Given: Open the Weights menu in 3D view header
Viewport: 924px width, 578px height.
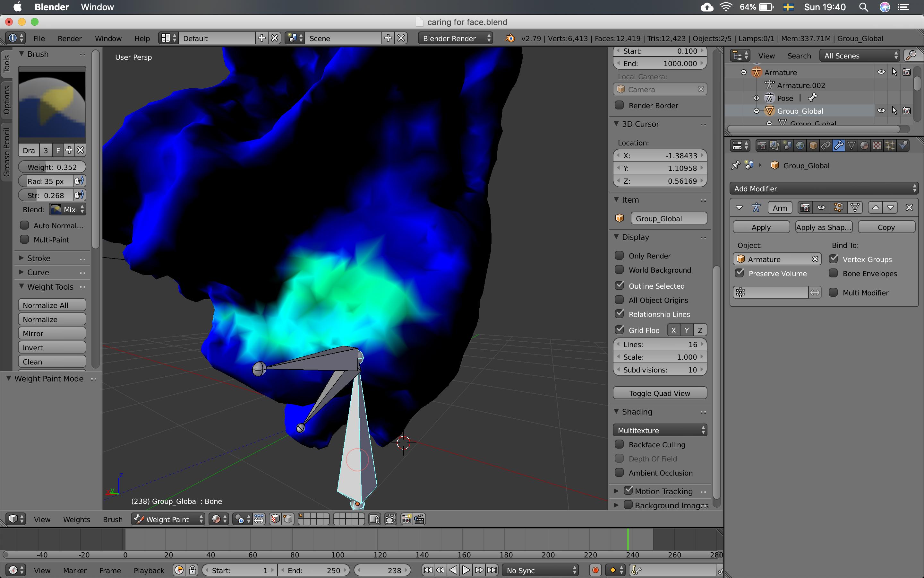Looking at the screenshot, I should [x=76, y=519].
